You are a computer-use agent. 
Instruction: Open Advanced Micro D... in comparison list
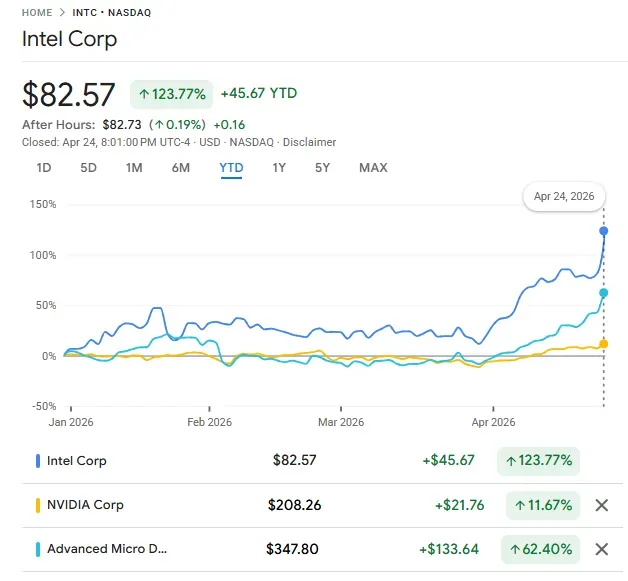point(107,549)
